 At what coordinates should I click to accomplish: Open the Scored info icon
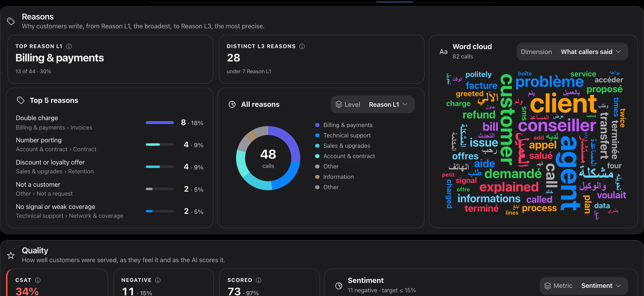click(x=259, y=280)
